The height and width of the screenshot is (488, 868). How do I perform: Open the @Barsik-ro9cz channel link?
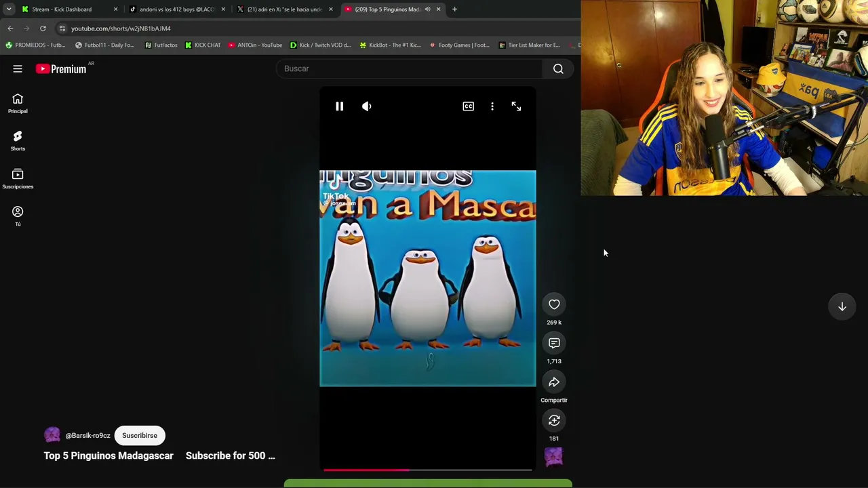tap(87, 436)
